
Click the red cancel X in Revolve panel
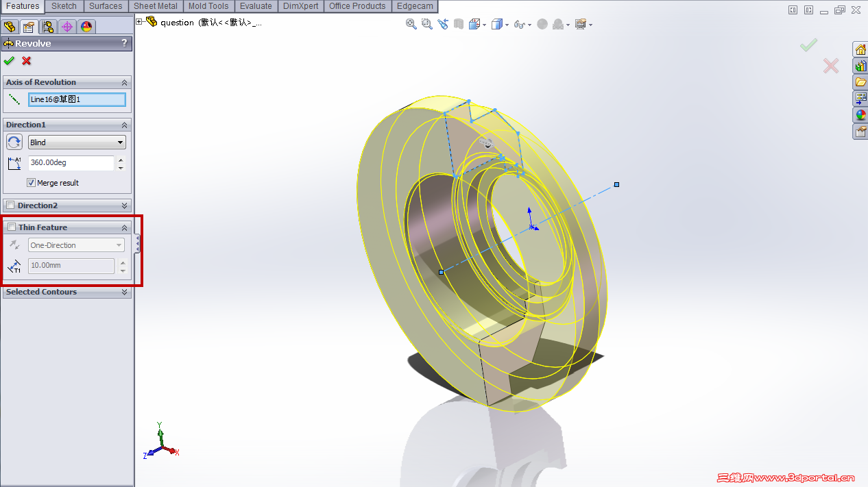(x=27, y=60)
